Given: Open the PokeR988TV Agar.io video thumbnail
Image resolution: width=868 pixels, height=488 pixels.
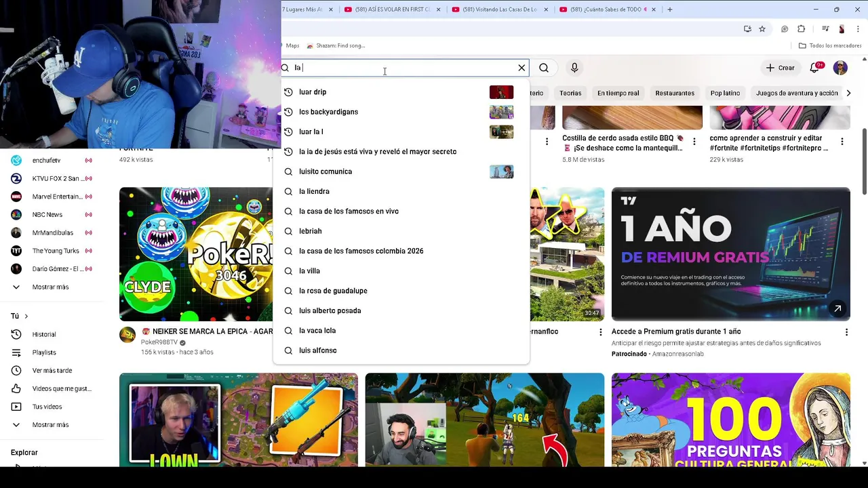Looking at the screenshot, I should click(x=196, y=254).
